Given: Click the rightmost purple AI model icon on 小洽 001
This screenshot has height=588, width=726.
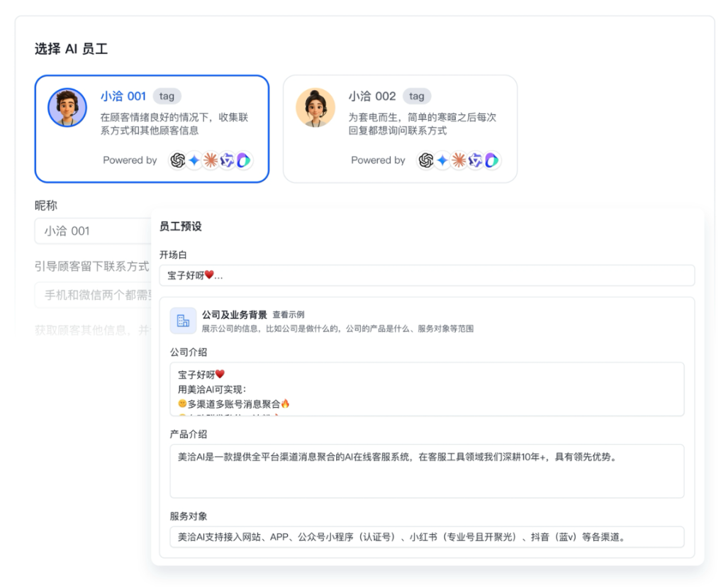Looking at the screenshot, I should (x=244, y=160).
